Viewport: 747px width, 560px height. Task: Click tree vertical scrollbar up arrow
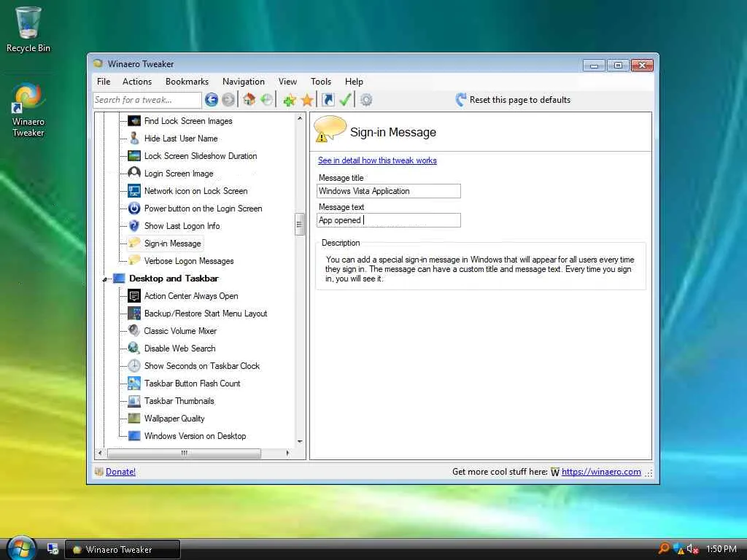pos(300,117)
